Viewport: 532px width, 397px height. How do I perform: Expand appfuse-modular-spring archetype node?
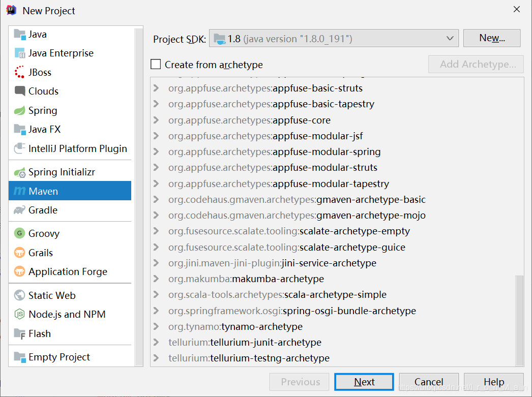(x=156, y=151)
